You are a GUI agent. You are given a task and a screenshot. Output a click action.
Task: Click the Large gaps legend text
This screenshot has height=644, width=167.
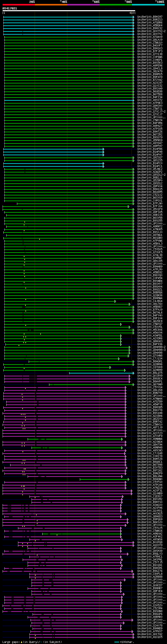point(32,642)
